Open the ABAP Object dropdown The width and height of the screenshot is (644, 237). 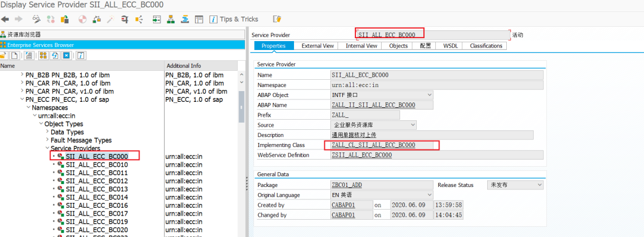pyautogui.click(x=429, y=95)
